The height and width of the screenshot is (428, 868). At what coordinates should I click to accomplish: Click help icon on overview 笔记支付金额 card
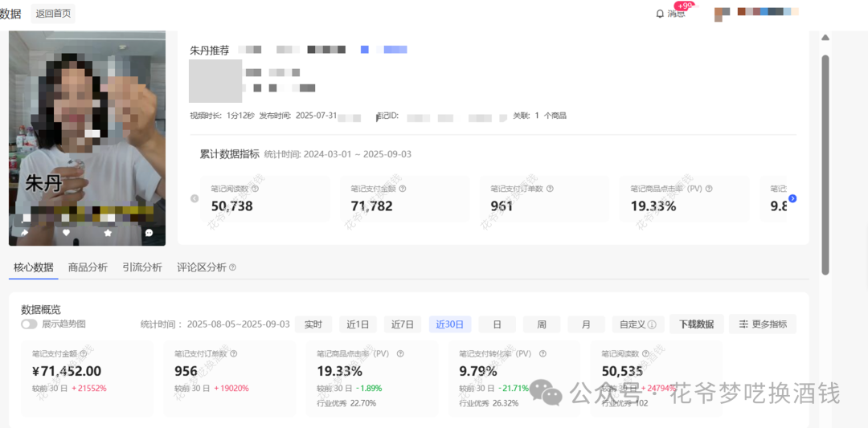[84, 354]
